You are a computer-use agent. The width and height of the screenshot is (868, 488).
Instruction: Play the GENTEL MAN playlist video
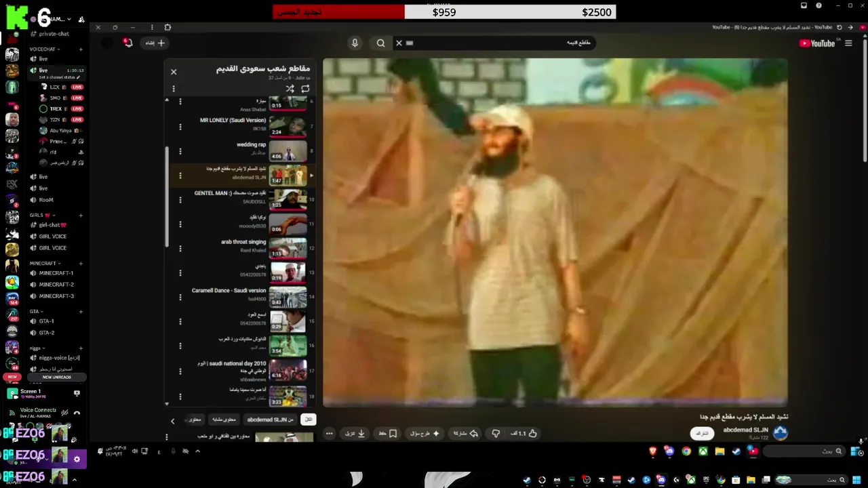(x=288, y=199)
